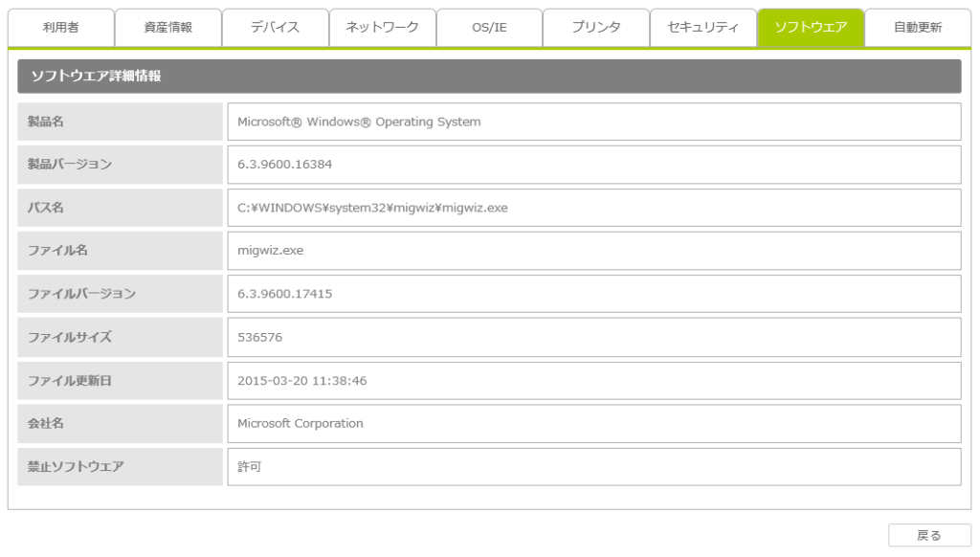Switch to the プリンタ tab
Image resolution: width=980 pixels, height=557 pixels.
pos(596,28)
